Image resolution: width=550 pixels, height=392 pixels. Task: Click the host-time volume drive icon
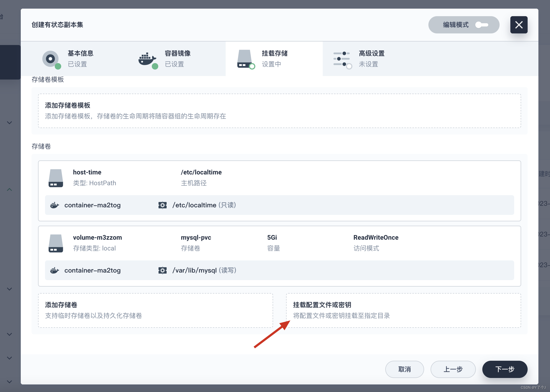pos(56,178)
